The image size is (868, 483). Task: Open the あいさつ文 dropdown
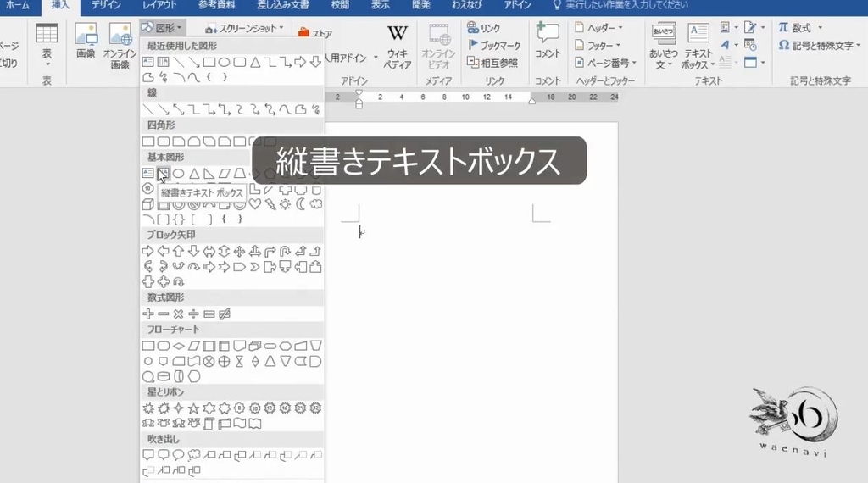click(x=663, y=47)
